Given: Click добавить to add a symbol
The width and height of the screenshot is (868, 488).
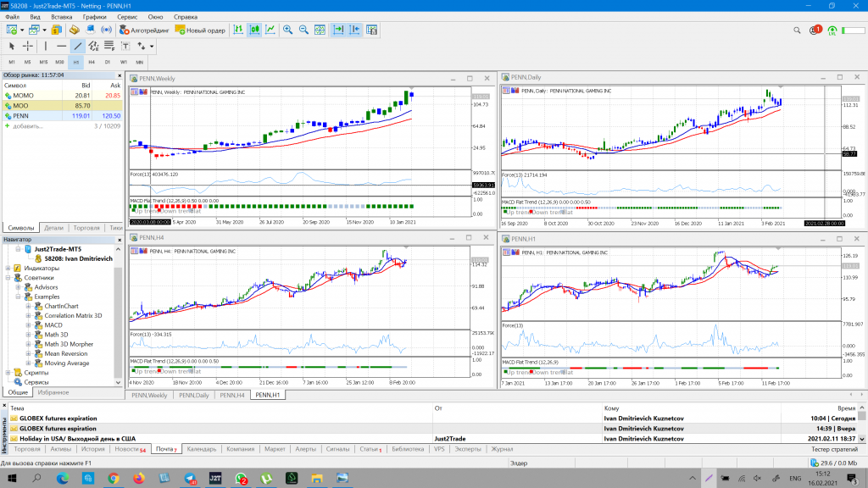Looking at the screenshot, I should 28,126.
